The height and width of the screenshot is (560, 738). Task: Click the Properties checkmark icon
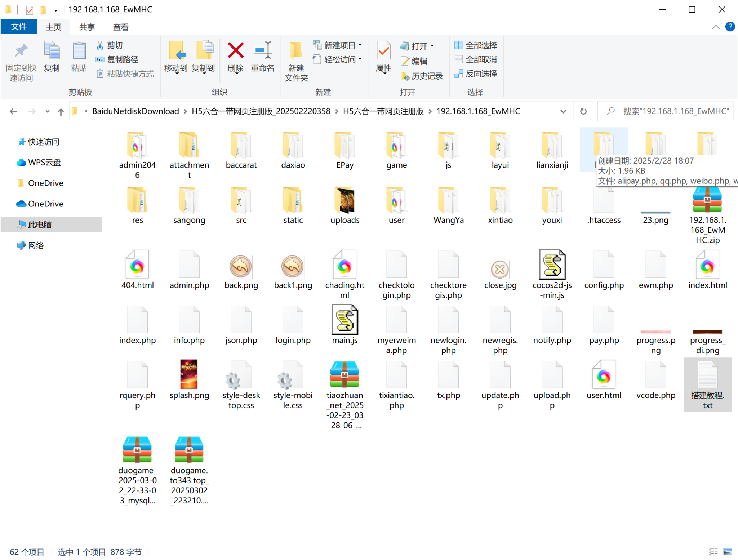383,51
